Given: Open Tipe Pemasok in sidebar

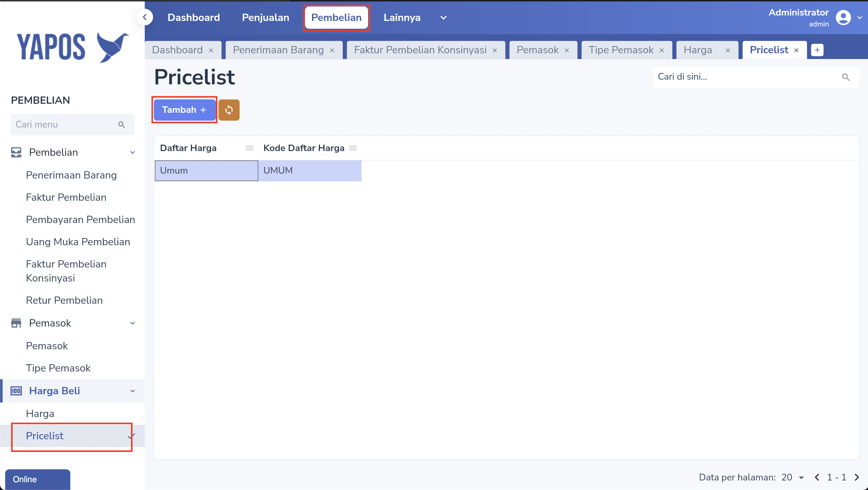Looking at the screenshot, I should [58, 368].
